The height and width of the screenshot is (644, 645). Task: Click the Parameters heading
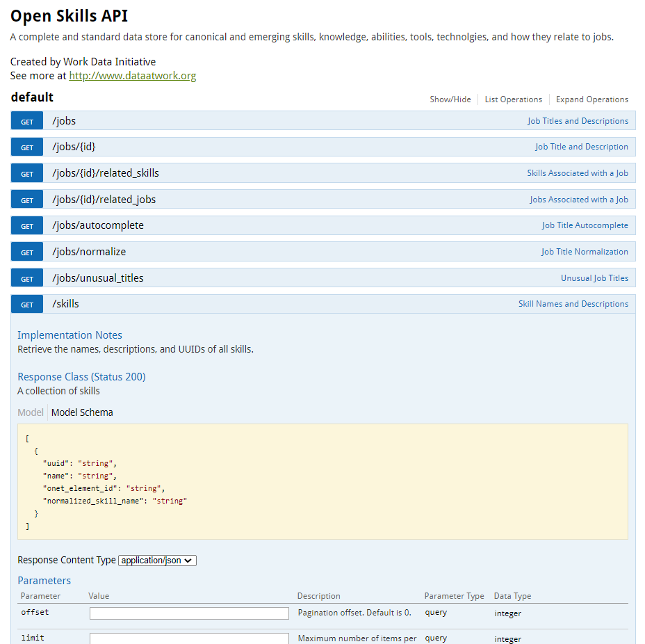pyautogui.click(x=44, y=581)
